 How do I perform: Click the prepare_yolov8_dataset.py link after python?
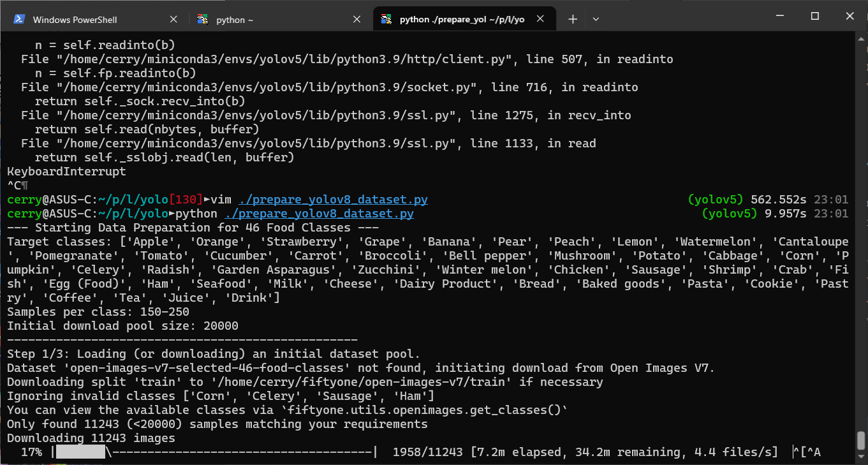coord(319,214)
